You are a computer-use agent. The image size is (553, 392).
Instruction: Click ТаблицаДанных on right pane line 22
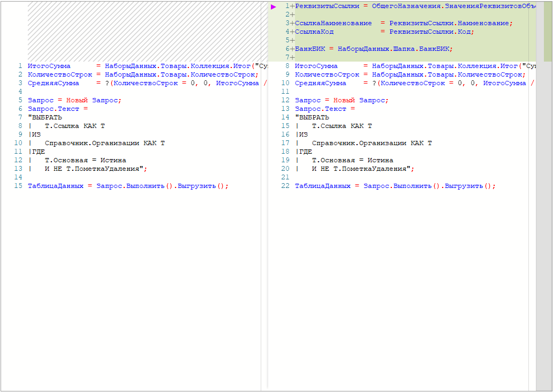coord(322,186)
